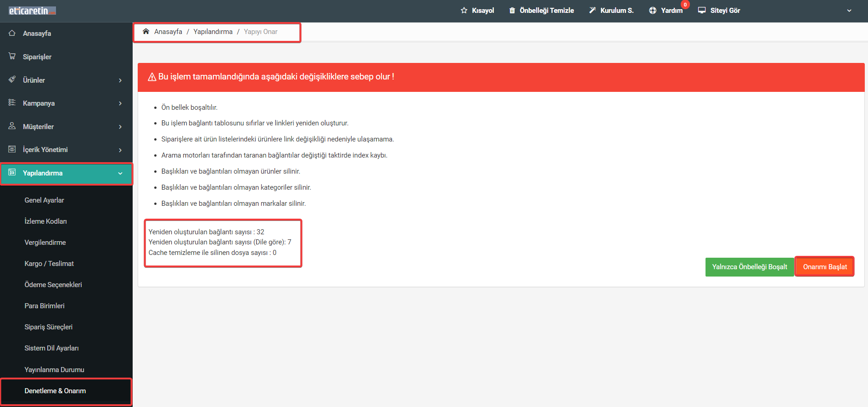Click 'Yeniden oluşturulan bağlantı sayısı (Dile göre): 7' text
The width and height of the screenshot is (868, 407).
coord(220,242)
